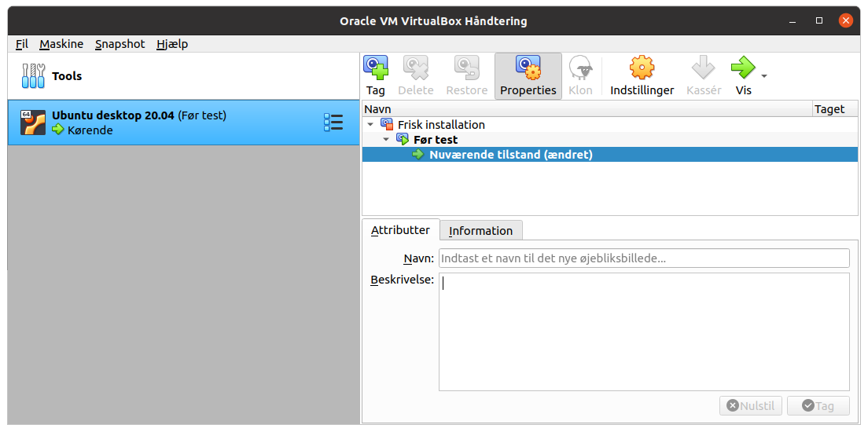This screenshot has height=432, width=868.
Task: Click the Tag snapshot camera icon
Action: point(375,68)
